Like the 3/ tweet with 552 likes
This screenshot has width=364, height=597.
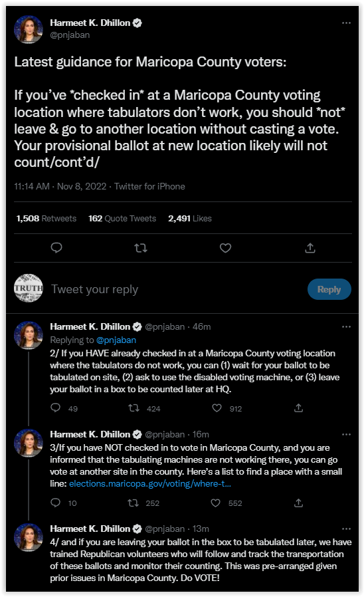pos(216,503)
